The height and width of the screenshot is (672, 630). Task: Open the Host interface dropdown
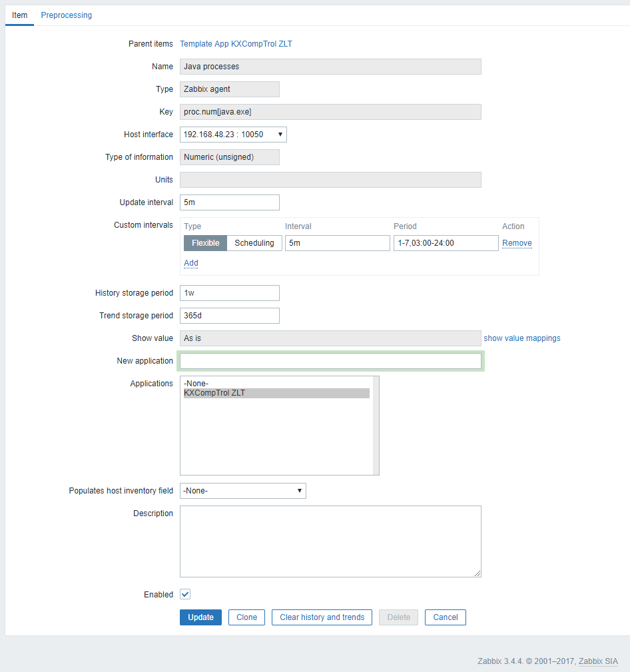[x=233, y=135]
